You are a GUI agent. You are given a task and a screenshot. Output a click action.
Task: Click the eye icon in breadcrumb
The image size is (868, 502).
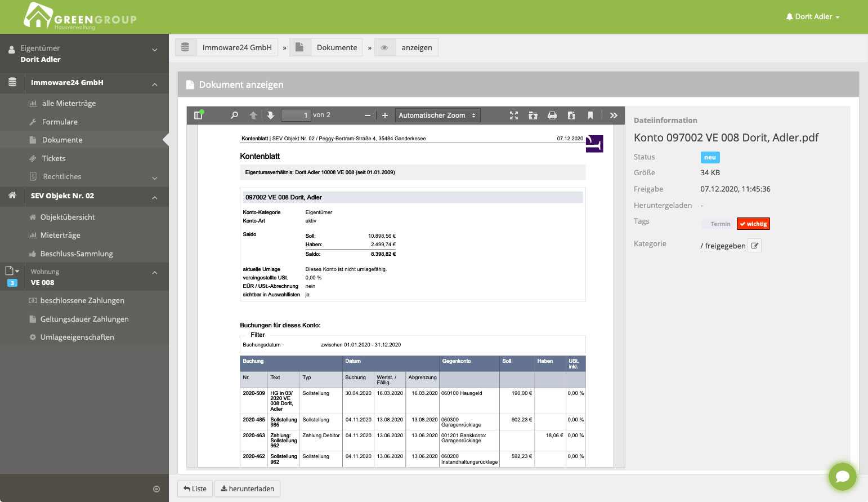click(x=385, y=47)
